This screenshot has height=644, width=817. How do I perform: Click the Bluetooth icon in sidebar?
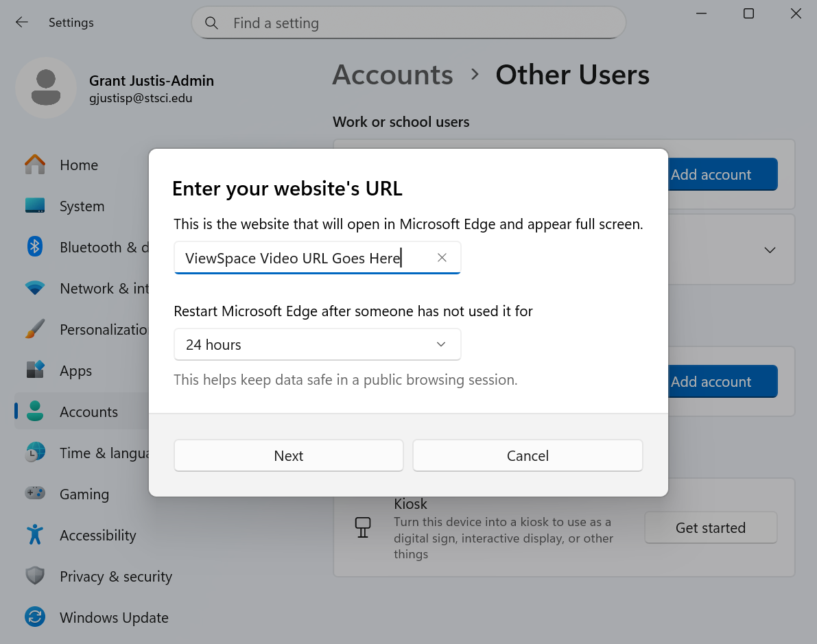(35, 246)
